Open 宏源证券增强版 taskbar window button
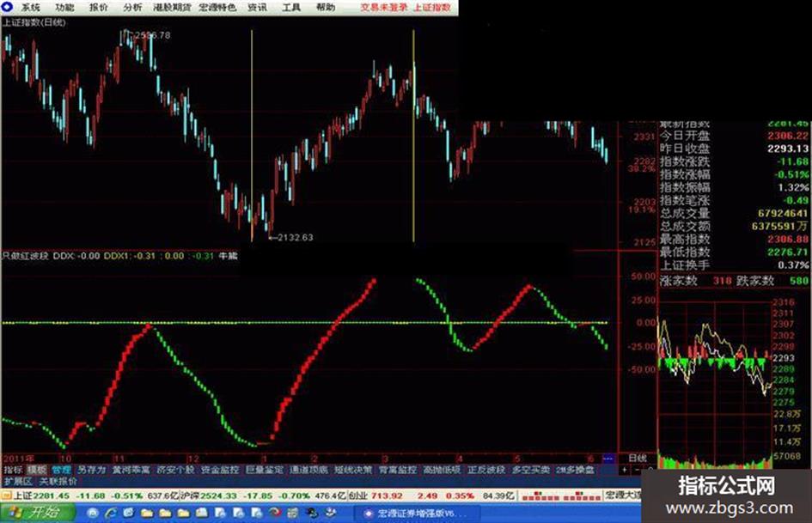This screenshot has width=812, height=523. tap(418, 514)
